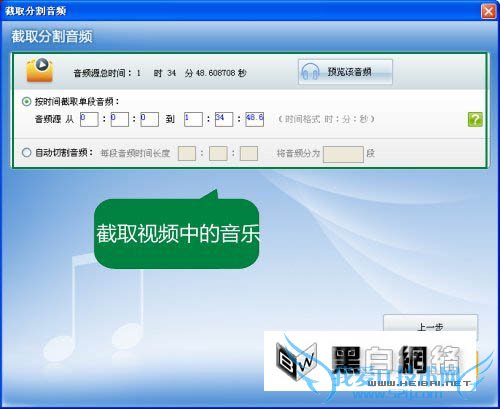The width and height of the screenshot is (500, 409).
Task: Click the start second field
Action: pyautogui.click(x=149, y=119)
